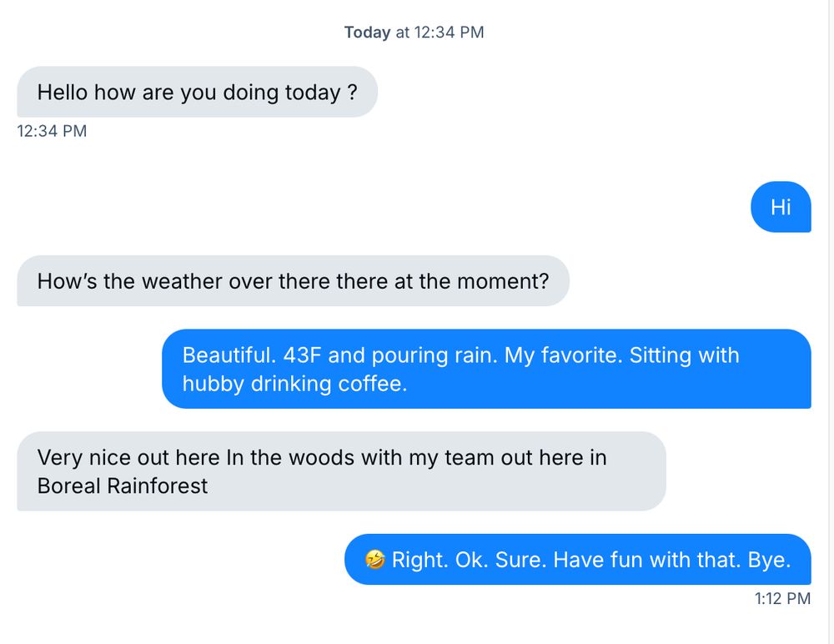This screenshot has width=834, height=644.
Task: Click the 12:34 PM timestamp under the greeting
Action: tap(52, 131)
